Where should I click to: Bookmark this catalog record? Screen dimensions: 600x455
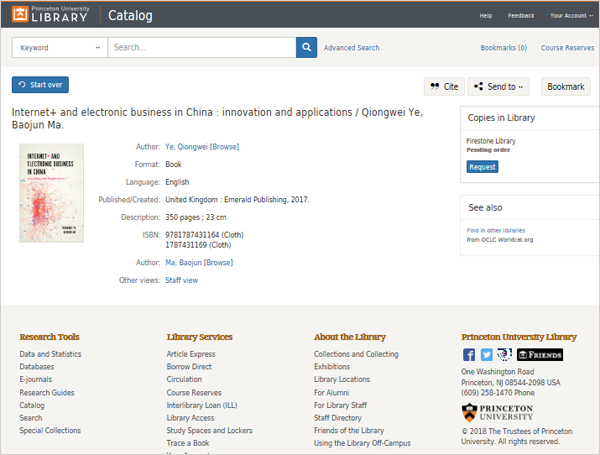coord(566,86)
